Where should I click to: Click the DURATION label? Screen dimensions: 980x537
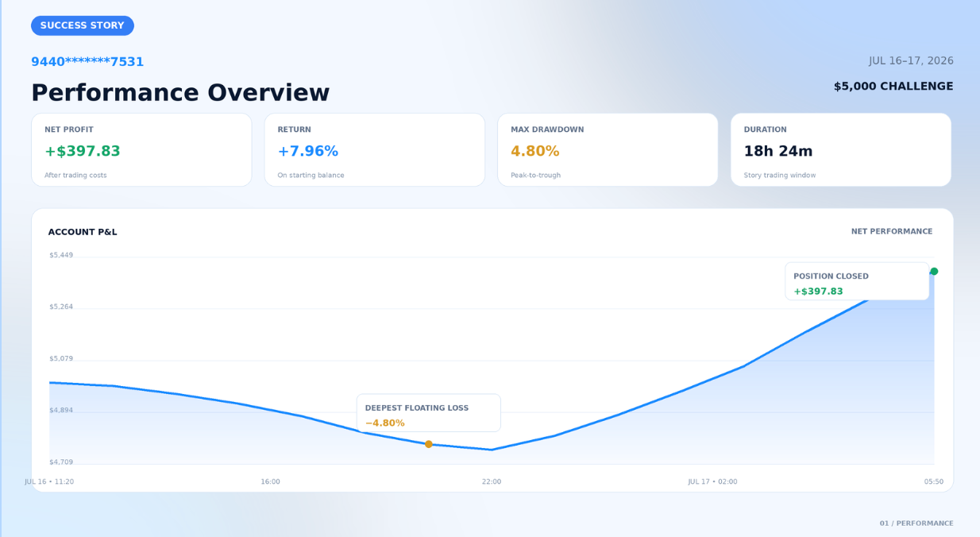(x=766, y=129)
